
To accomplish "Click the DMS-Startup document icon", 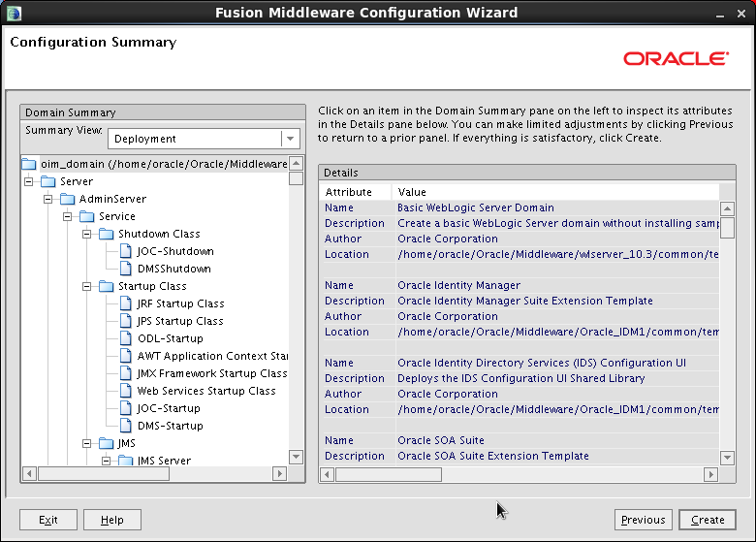I will [125, 426].
